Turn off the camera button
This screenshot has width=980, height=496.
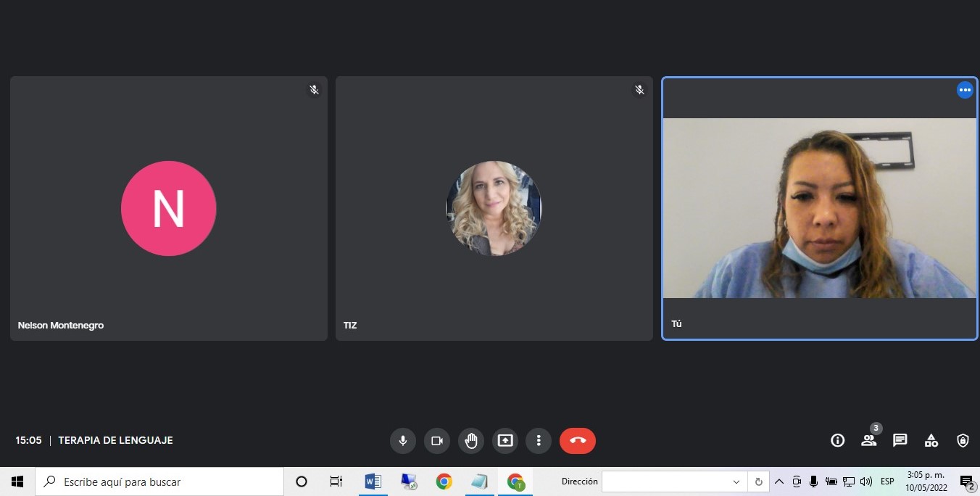[437, 440]
